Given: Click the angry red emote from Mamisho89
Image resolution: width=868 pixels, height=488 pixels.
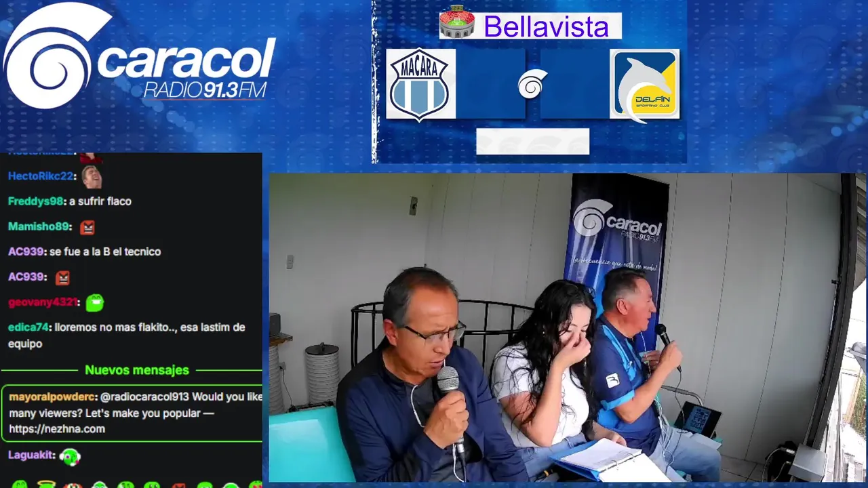Looking at the screenshot, I should coord(87,227).
